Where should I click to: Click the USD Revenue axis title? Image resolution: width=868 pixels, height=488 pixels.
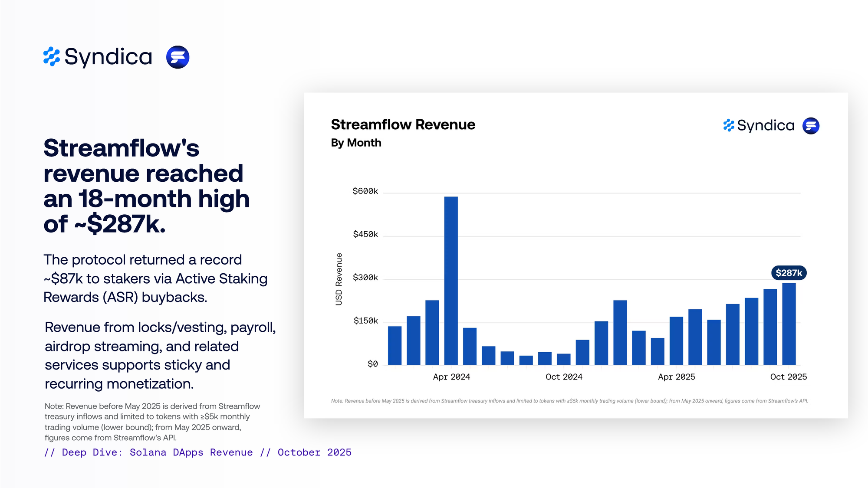[339, 279]
